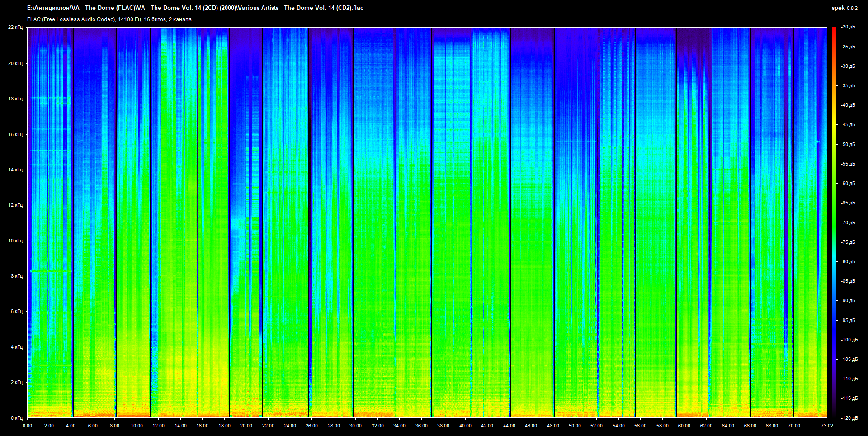
Task: Click the 0:00 time axis label
Action: (x=27, y=426)
